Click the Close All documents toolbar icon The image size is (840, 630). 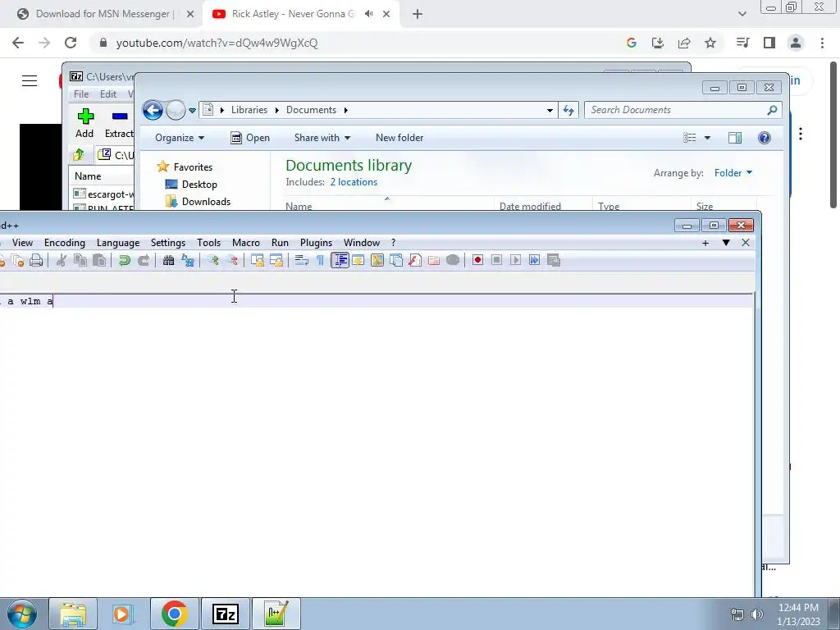click(x=17, y=260)
